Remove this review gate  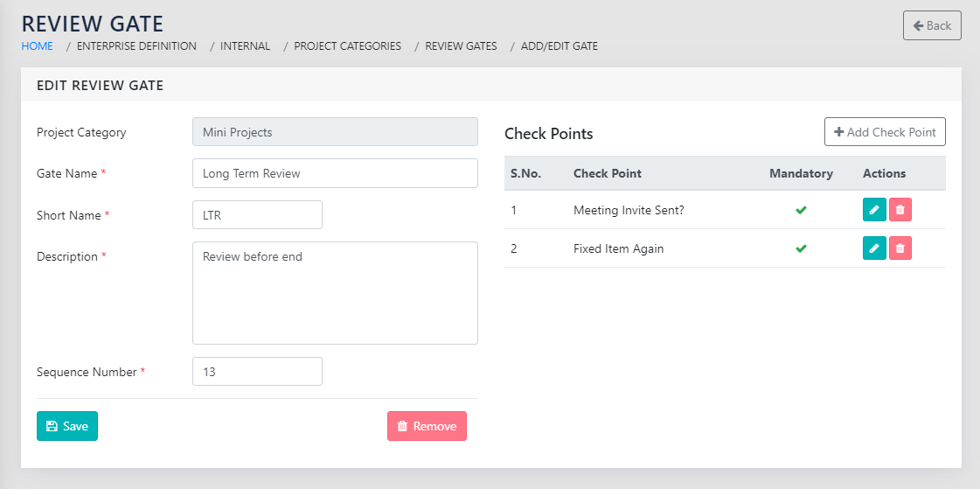coord(427,426)
